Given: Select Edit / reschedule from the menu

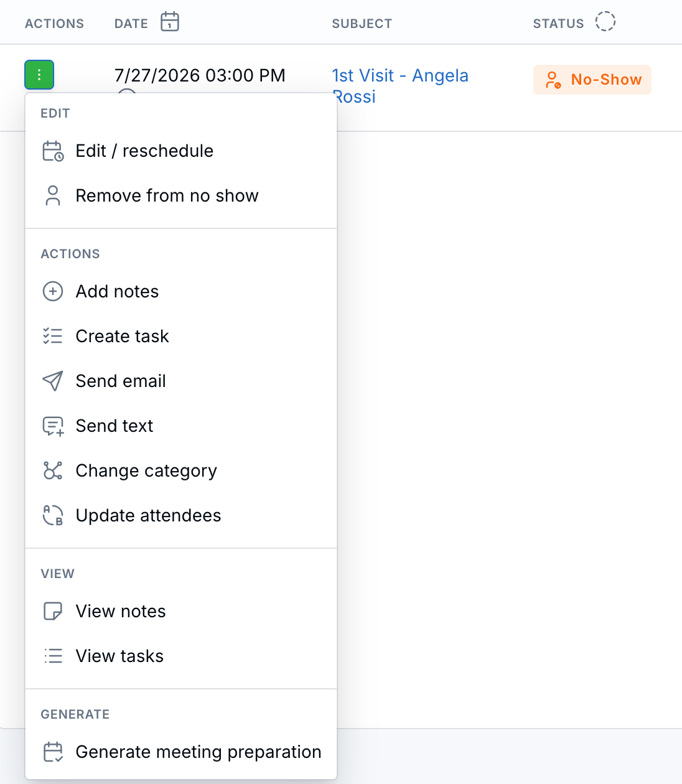Looking at the screenshot, I should [x=181, y=151].
